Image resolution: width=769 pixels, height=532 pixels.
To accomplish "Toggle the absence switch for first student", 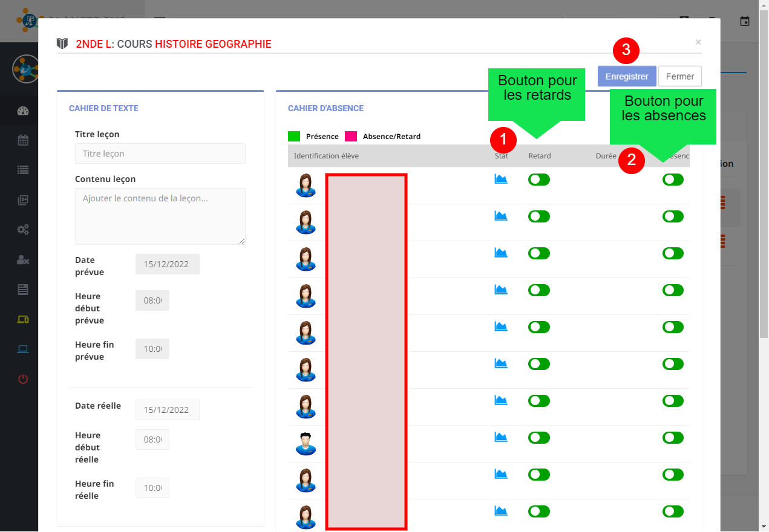I will coord(673,180).
